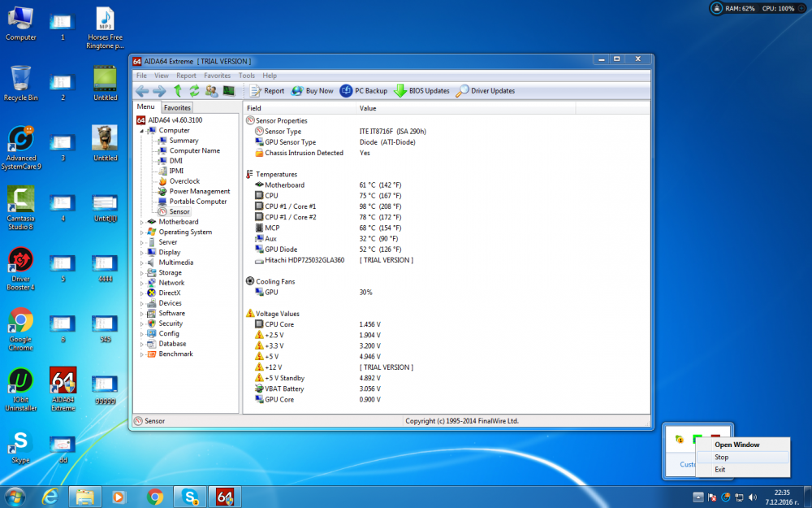Click the Skype taskbar button
The width and height of the screenshot is (812, 508).
190,497
